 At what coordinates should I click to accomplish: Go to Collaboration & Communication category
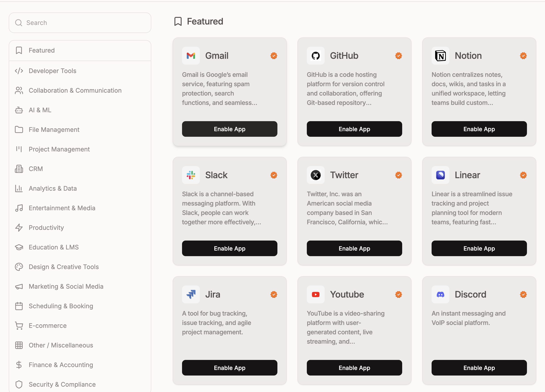point(75,91)
